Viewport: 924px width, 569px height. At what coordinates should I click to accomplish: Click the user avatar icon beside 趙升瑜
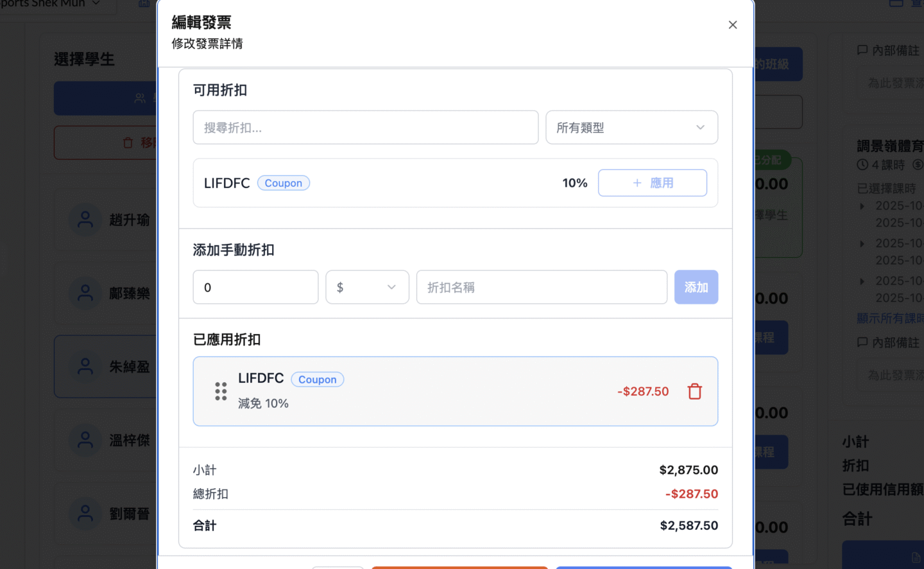click(x=85, y=220)
